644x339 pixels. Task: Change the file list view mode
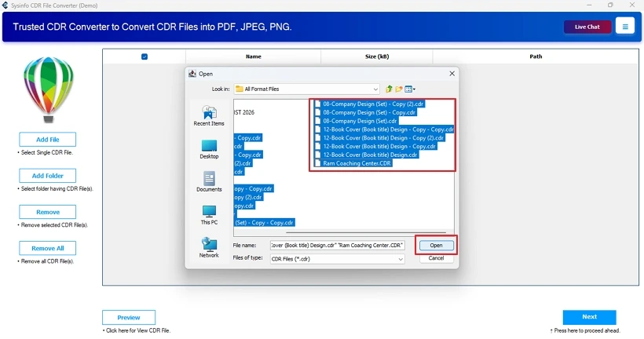tap(410, 89)
